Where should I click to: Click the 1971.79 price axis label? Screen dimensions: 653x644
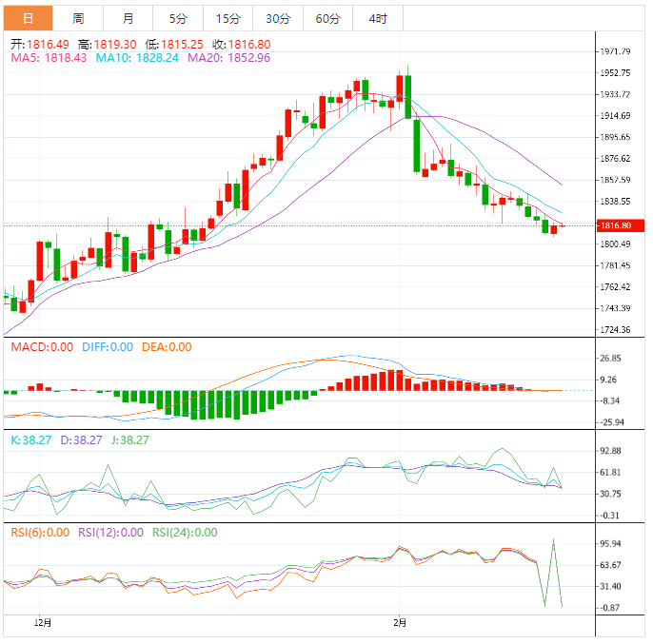pos(615,51)
